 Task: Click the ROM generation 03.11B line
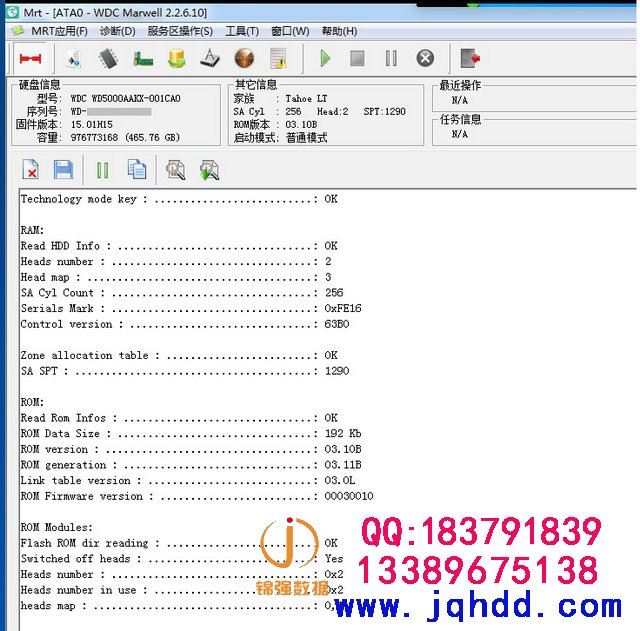pos(191,465)
